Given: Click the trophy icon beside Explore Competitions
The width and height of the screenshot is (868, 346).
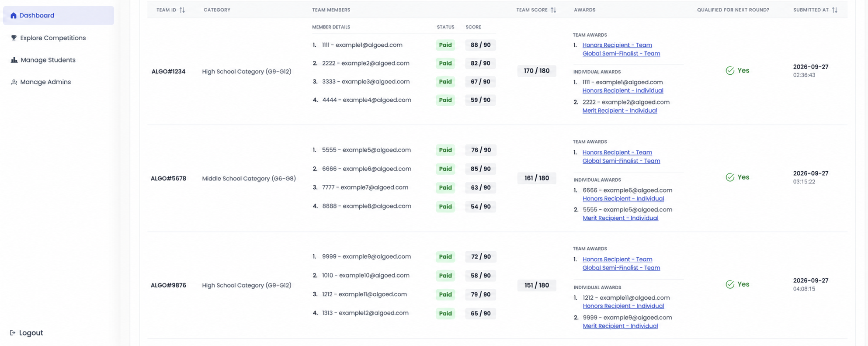Looking at the screenshot, I should click(14, 38).
